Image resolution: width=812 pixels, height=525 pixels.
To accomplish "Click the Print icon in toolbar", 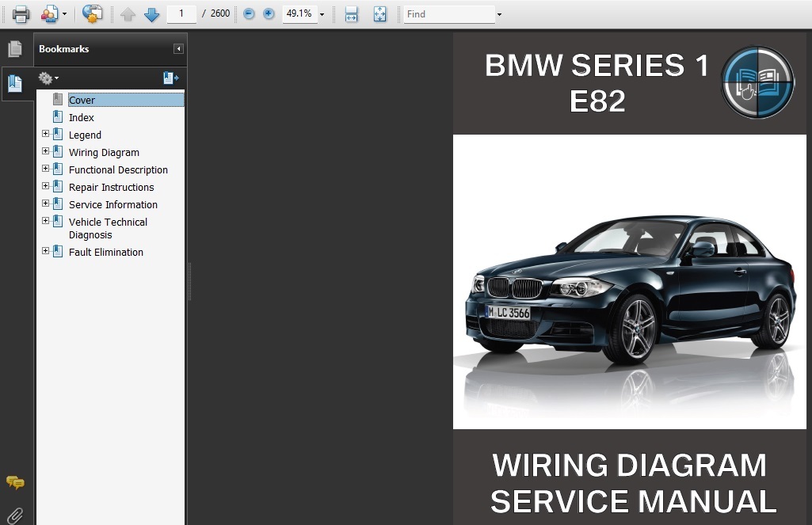I will 21,14.
